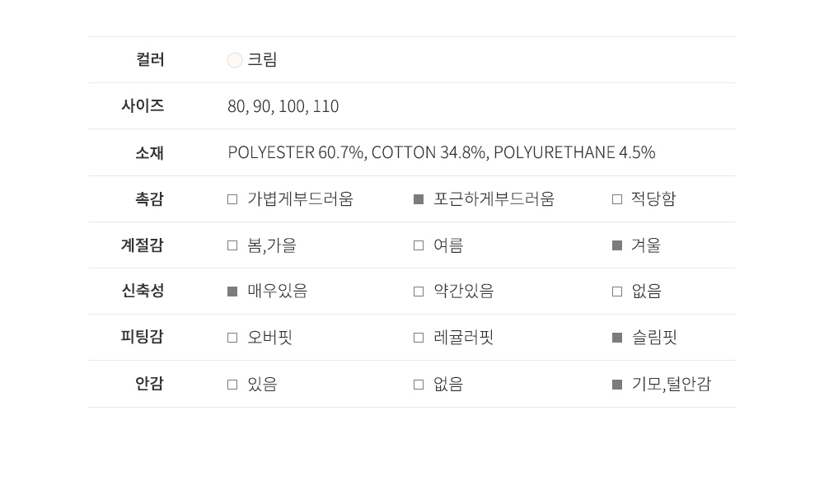This screenshot has height=504, width=824.
Task: Select the 봄,가을 season checkbox
Action: point(232,245)
